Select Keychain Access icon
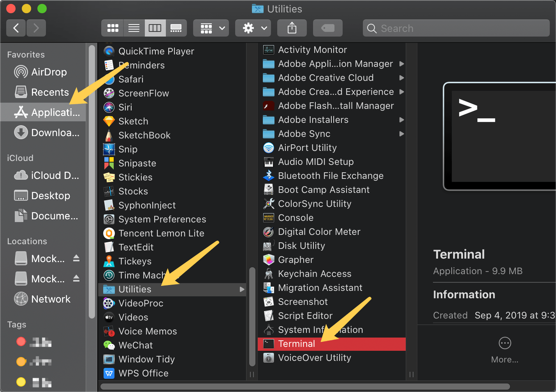The height and width of the screenshot is (392, 556). [x=269, y=274]
